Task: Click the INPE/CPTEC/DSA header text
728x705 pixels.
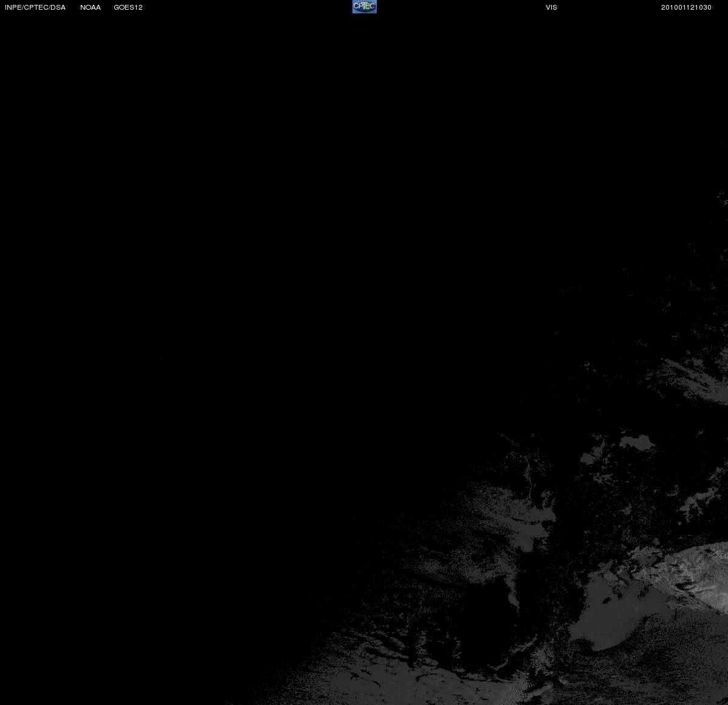Action: (x=35, y=7)
